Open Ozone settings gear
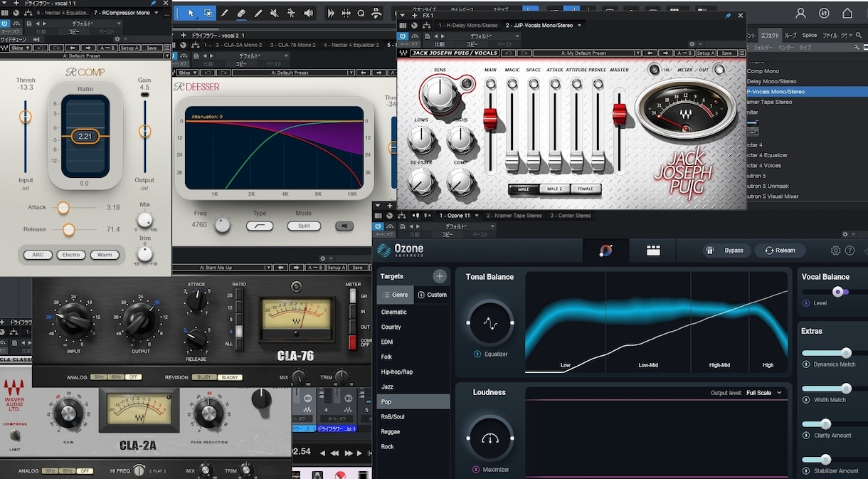This screenshot has width=868, height=479. [x=836, y=251]
